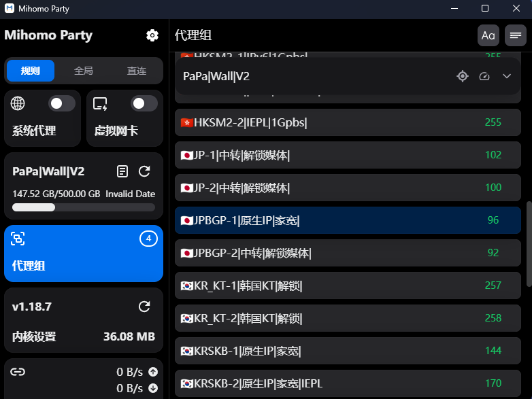Click the list layout icon in header

pos(516,35)
